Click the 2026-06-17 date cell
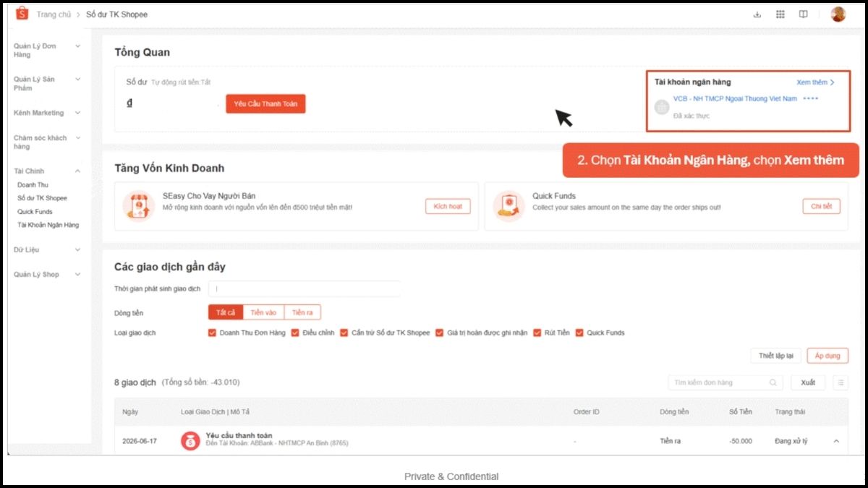Image resolution: width=868 pixels, height=488 pixels. (x=140, y=440)
